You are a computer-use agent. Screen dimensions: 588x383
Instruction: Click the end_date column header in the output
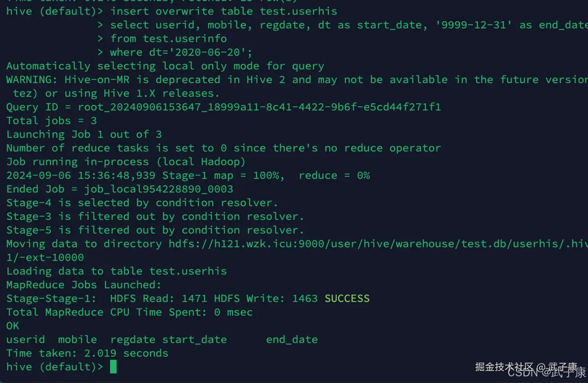click(x=292, y=339)
